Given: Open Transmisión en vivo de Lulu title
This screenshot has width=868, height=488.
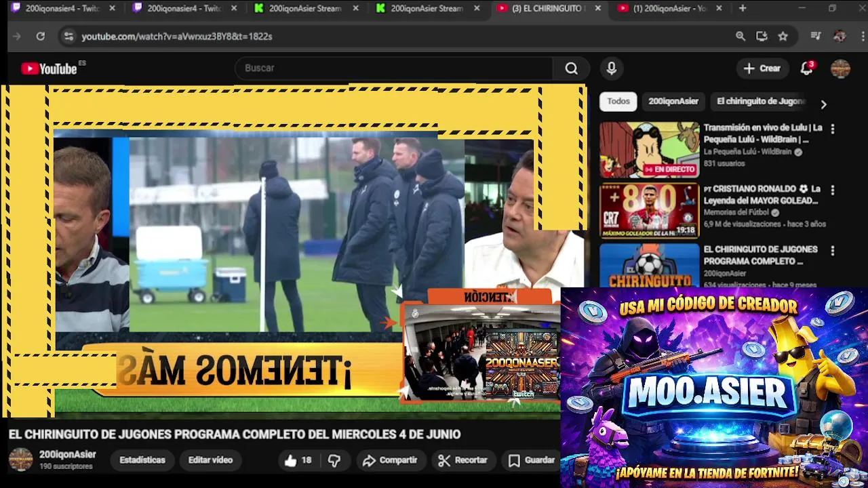Looking at the screenshot, I should (x=763, y=134).
